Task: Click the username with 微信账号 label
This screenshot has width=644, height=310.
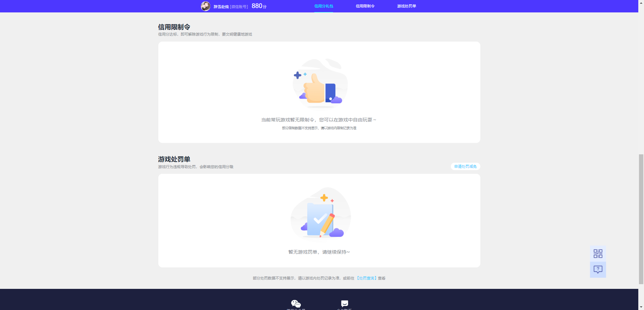Action: (x=231, y=7)
